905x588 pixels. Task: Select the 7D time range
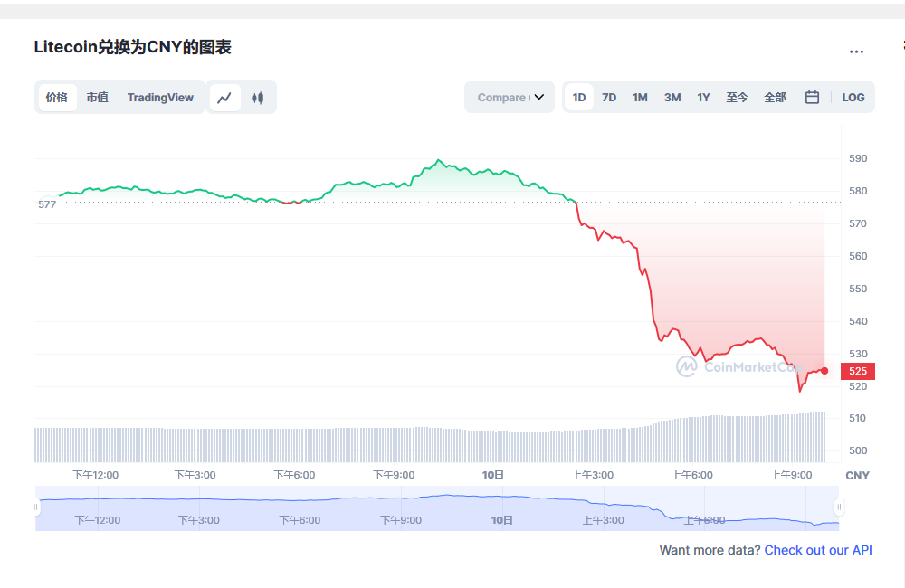point(608,97)
